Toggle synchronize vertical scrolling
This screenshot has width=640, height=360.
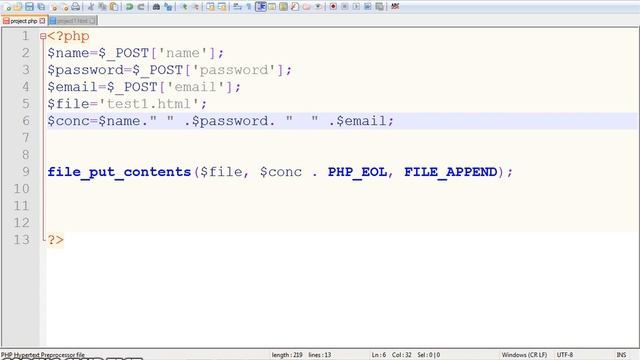pos(211,7)
